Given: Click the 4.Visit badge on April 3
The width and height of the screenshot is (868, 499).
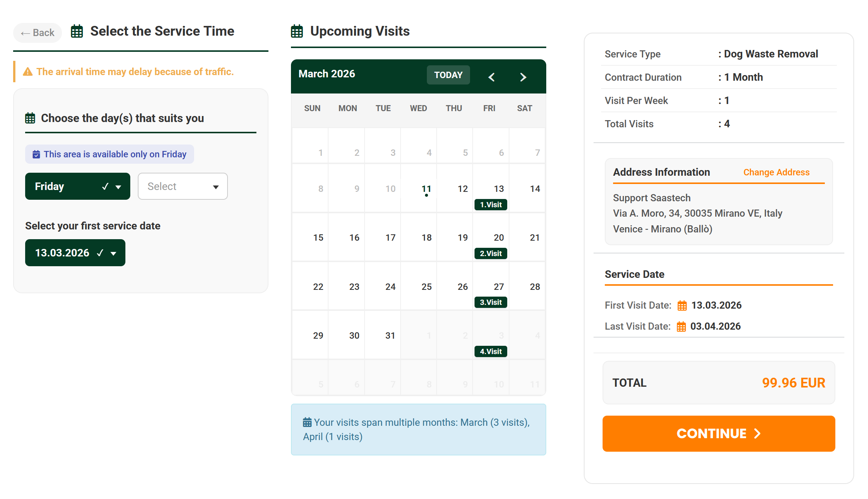Looking at the screenshot, I should (491, 351).
